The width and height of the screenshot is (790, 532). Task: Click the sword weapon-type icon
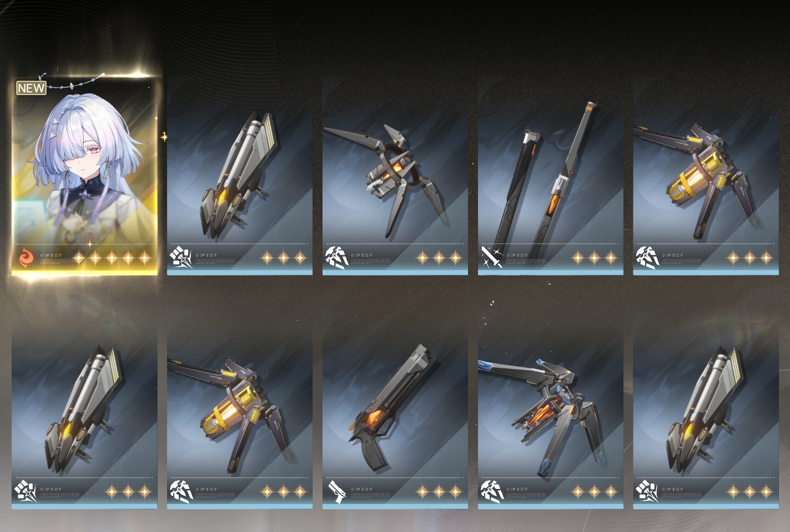(491, 258)
